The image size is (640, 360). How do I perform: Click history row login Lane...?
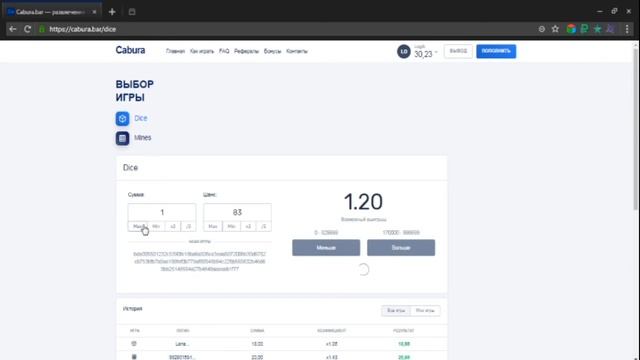(x=182, y=344)
